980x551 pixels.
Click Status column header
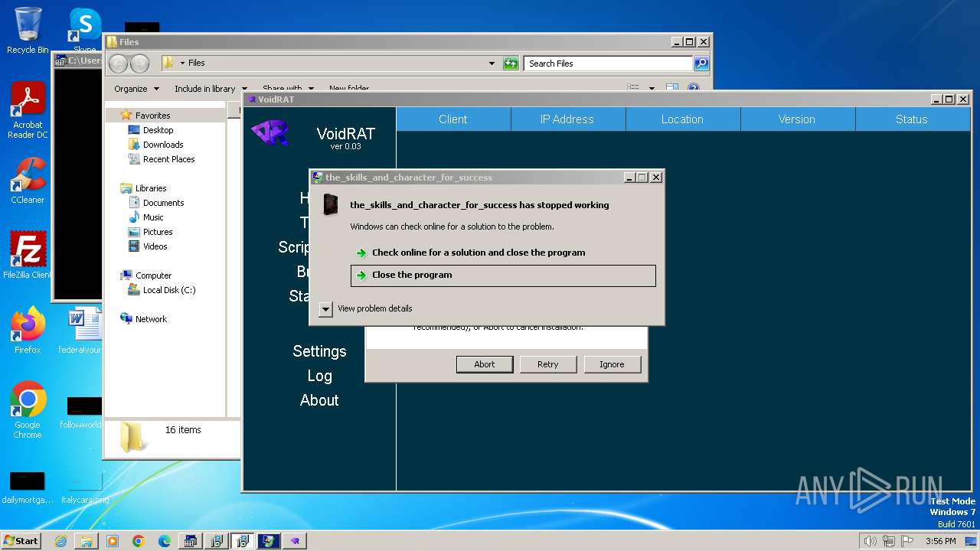click(x=911, y=119)
